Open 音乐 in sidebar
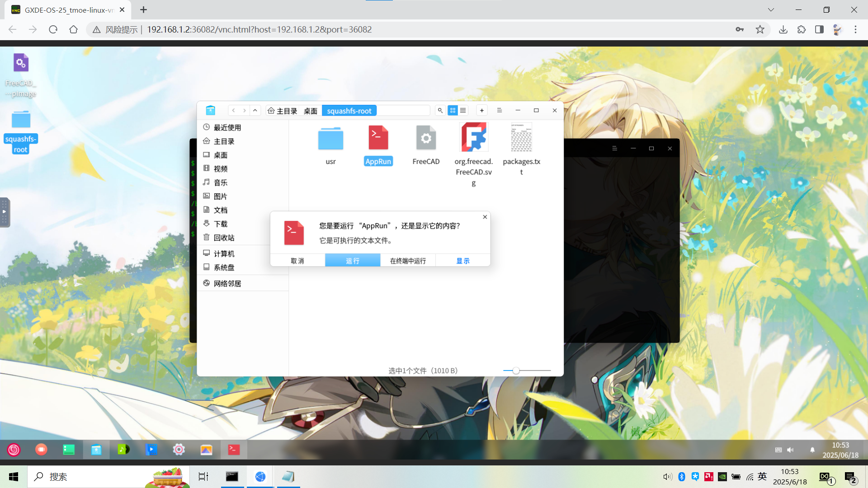The height and width of the screenshot is (488, 868). pyautogui.click(x=242, y=183)
